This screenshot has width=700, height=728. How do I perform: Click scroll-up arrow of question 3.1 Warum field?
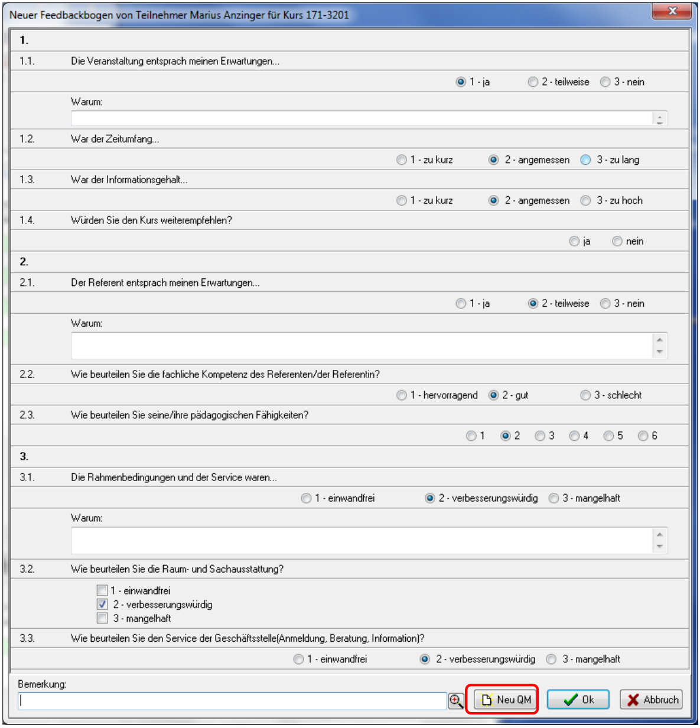click(x=660, y=534)
